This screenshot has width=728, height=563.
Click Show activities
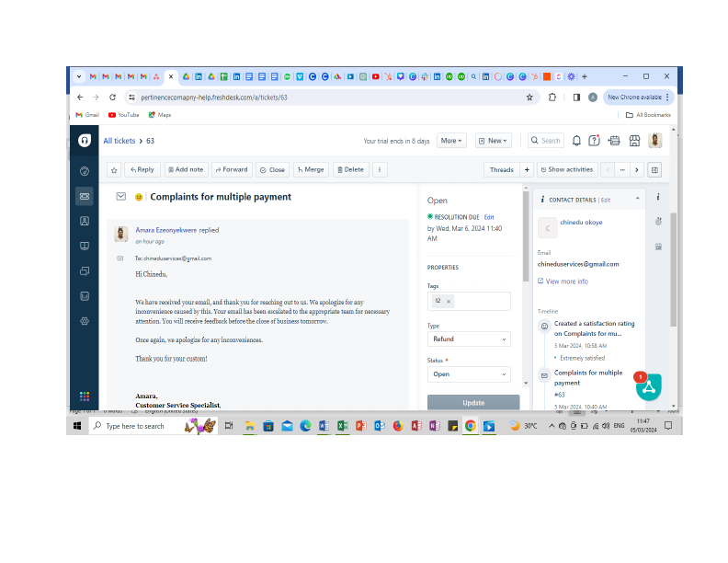pyautogui.click(x=567, y=170)
